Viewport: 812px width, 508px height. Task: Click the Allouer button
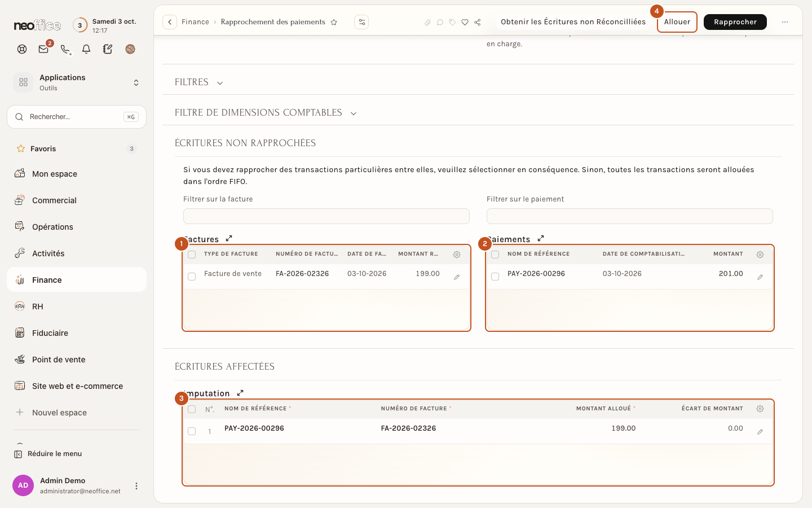pos(677,22)
